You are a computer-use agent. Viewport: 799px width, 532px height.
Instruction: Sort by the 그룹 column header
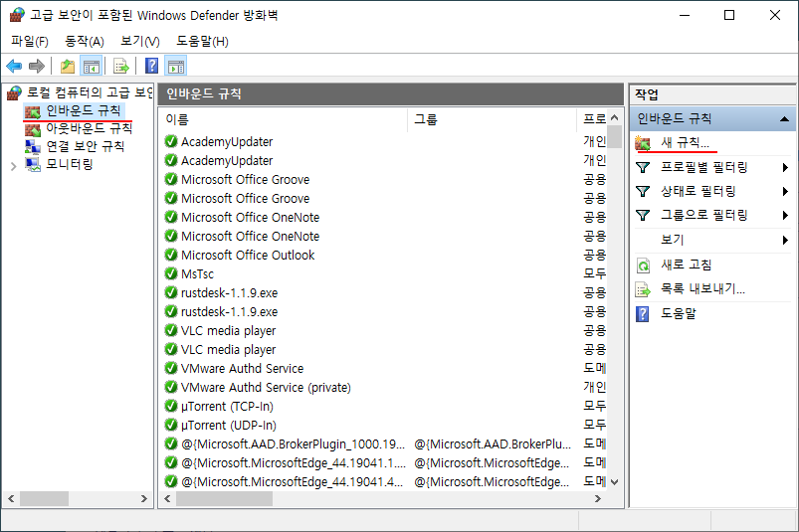493,119
